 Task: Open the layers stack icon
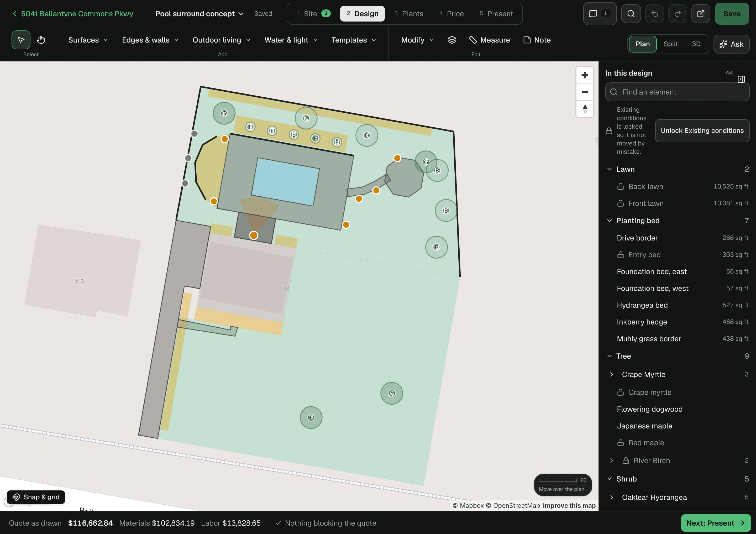(x=452, y=40)
